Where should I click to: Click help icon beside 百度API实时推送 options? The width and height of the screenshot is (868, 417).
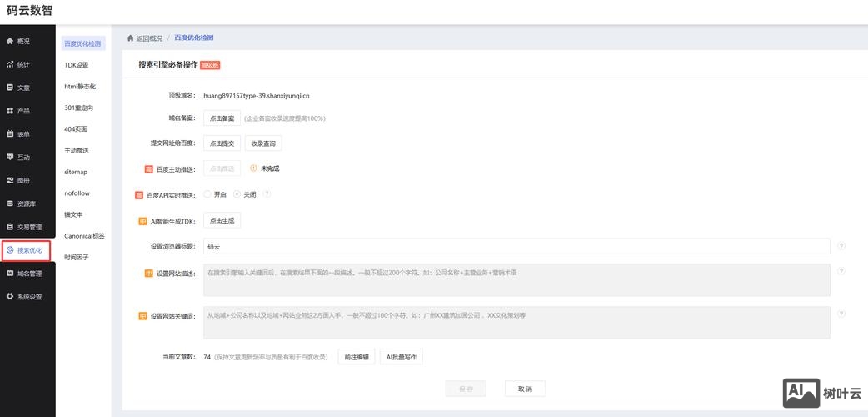point(267,194)
